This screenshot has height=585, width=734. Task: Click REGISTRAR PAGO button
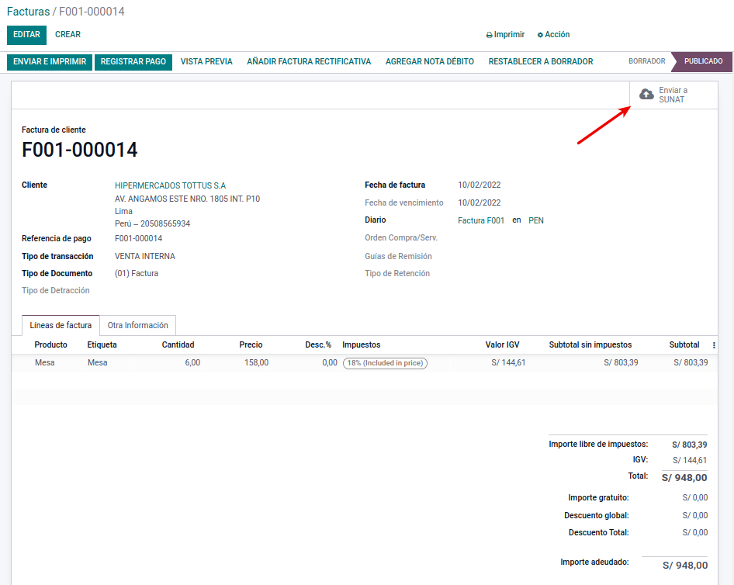133,62
